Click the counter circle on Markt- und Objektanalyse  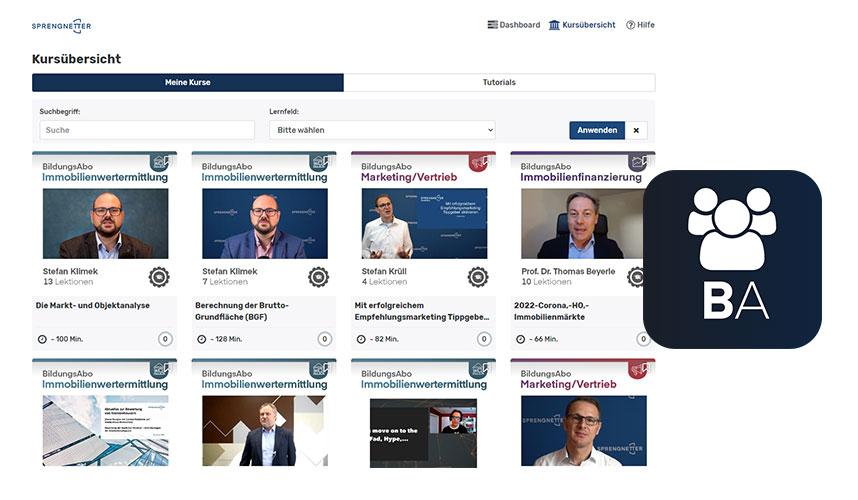pos(164,339)
